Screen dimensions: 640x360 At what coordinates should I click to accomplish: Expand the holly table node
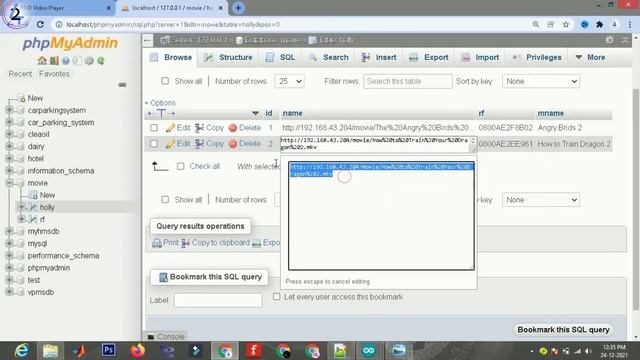click(21, 207)
